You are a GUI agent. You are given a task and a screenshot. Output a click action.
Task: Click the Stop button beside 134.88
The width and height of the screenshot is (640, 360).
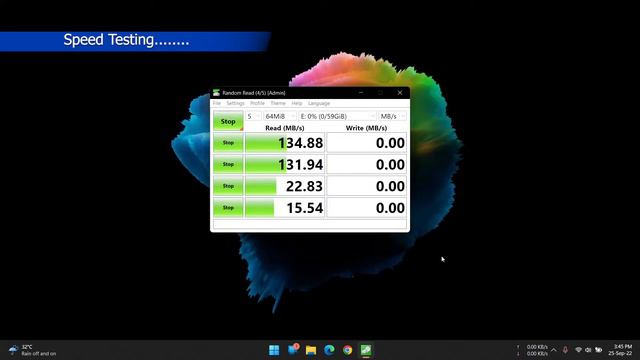228,143
